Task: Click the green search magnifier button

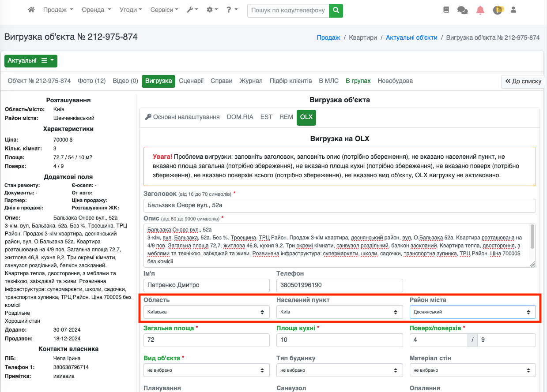Action: click(336, 10)
